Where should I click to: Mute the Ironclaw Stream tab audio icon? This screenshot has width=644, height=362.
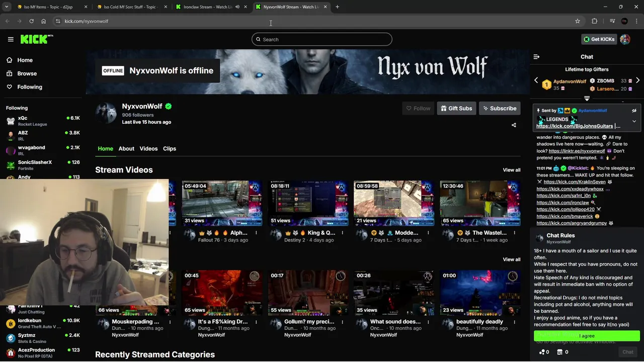[x=237, y=7]
